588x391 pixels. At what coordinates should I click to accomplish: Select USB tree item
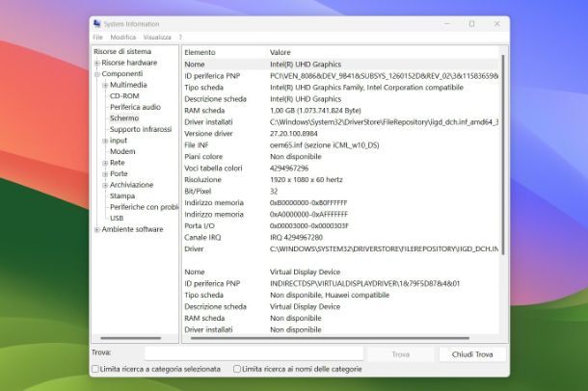117,218
